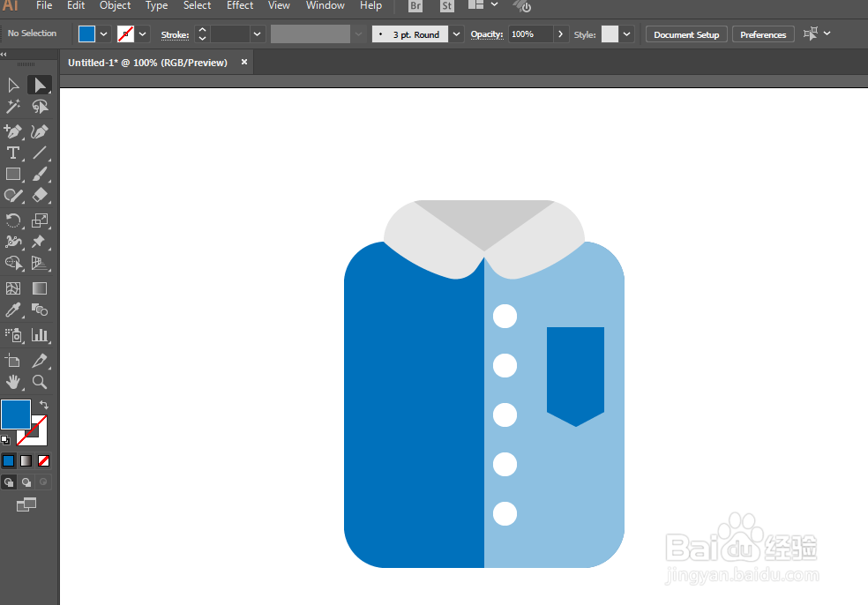
Task: Open Adobe Bridge via Br icon
Action: pyautogui.click(x=415, y=6)
